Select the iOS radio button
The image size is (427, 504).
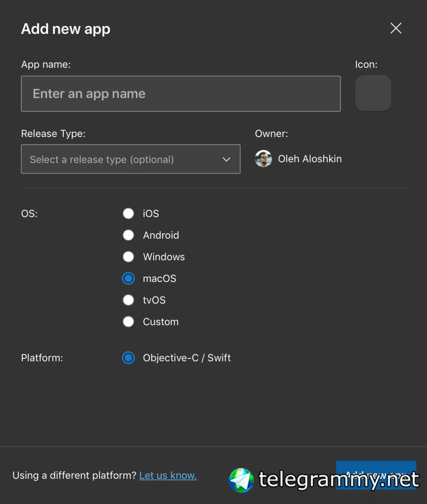coord(128,213)
